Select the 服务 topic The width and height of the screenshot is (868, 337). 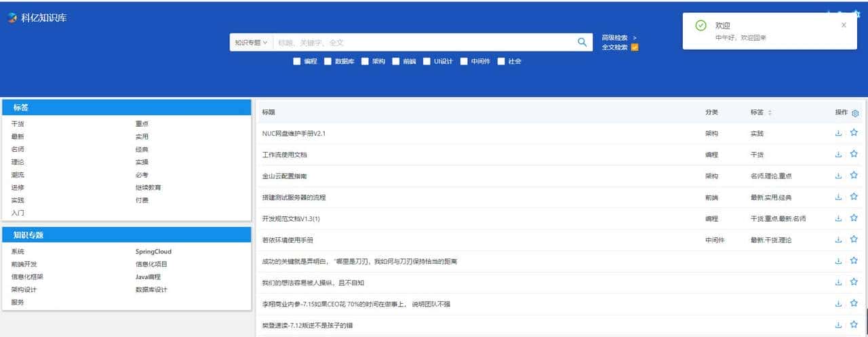(18, 302)
